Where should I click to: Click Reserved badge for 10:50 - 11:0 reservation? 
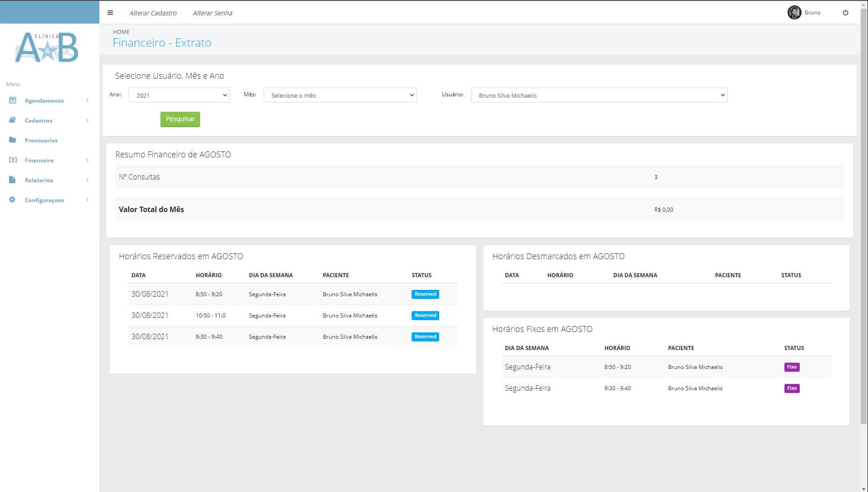point(425,315)
